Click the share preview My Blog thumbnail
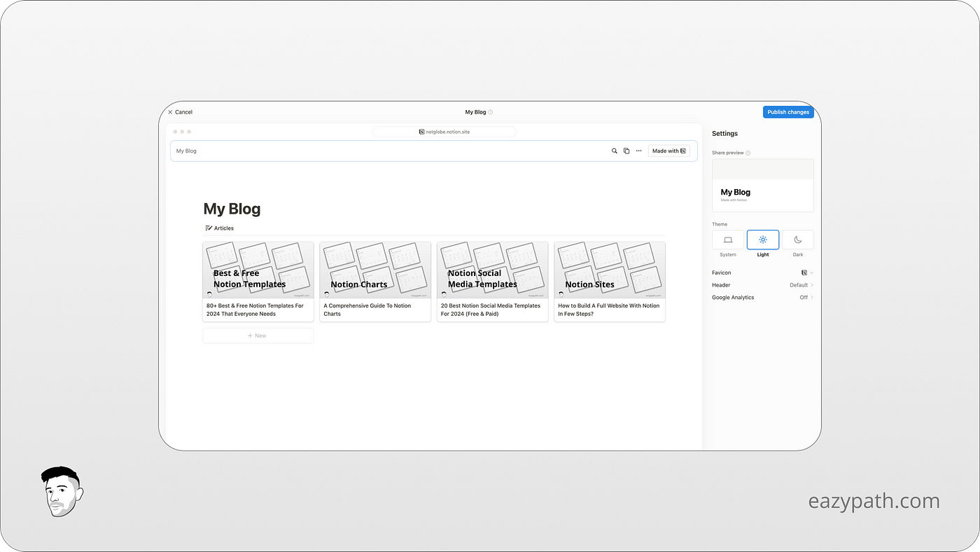The height and width of the screenshot is (552, 980). click(763, 185)
